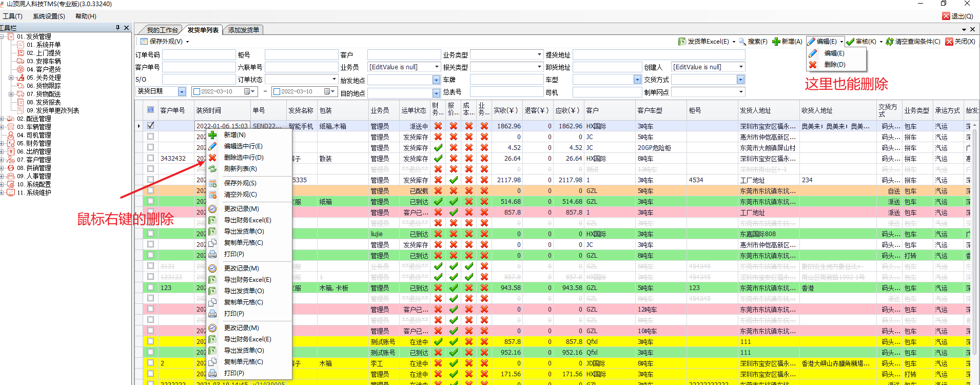This screenshot has height=385, width=980.
Task: Select 02. 上门提货 in the sidebar tree
Action: (x=43, y=53)
